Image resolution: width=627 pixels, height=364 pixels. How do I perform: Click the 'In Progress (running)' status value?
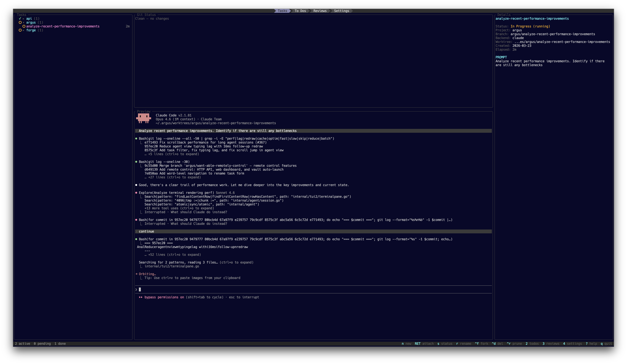click(x=530, y=26)
